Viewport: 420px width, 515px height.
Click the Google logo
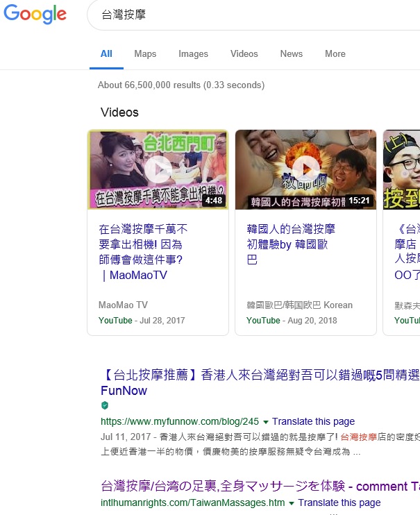(x=35, y=14)
